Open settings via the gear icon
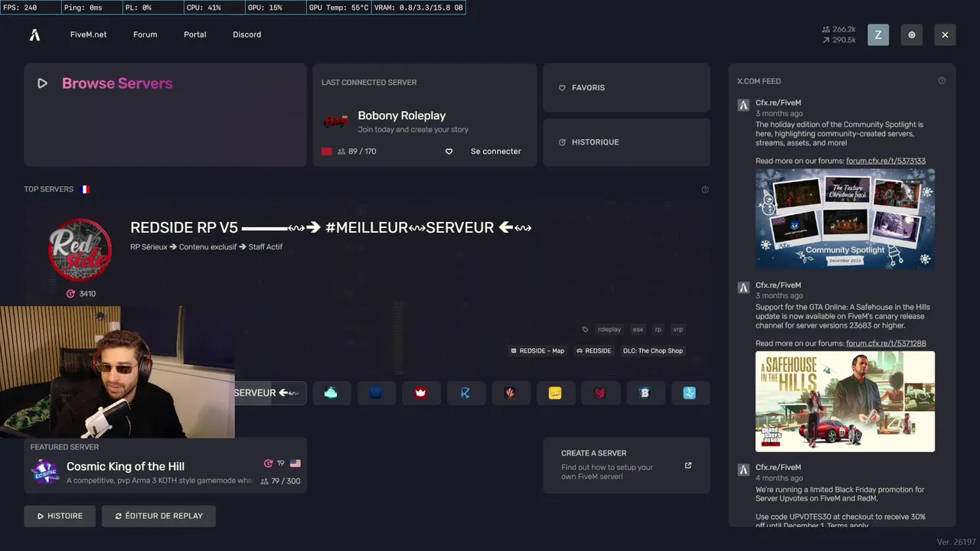This screenshot has width=980, height=551. [x=912, y=34]
